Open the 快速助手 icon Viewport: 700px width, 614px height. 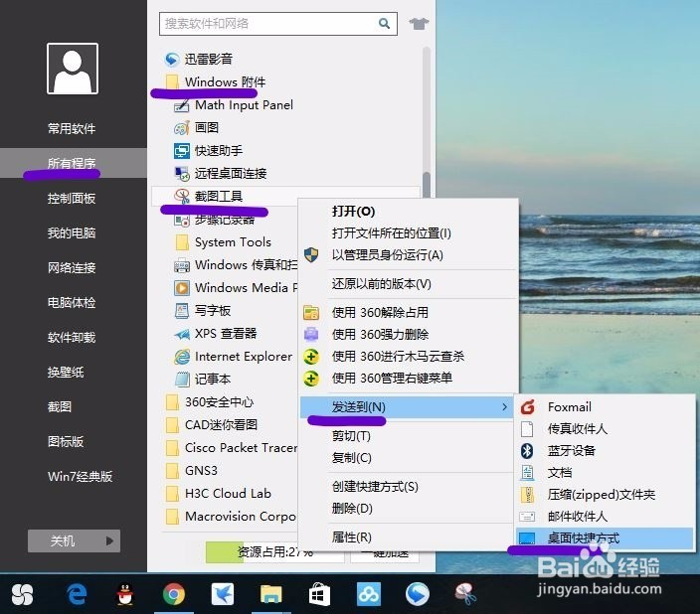click(181, 151)
